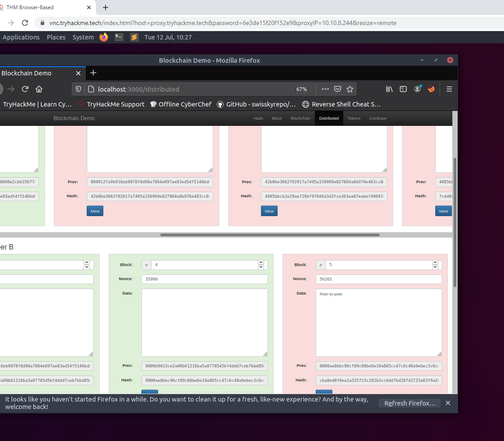Show site information page icon
This screenshot has height=441, width=504.
(x=91, y=89)
